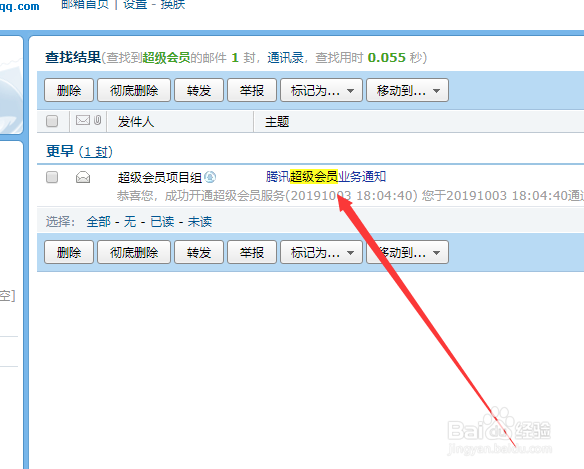Screen dimensions: 584x469
Task: Click the 通讯录 link in search results header
Action: click(285, 58)
